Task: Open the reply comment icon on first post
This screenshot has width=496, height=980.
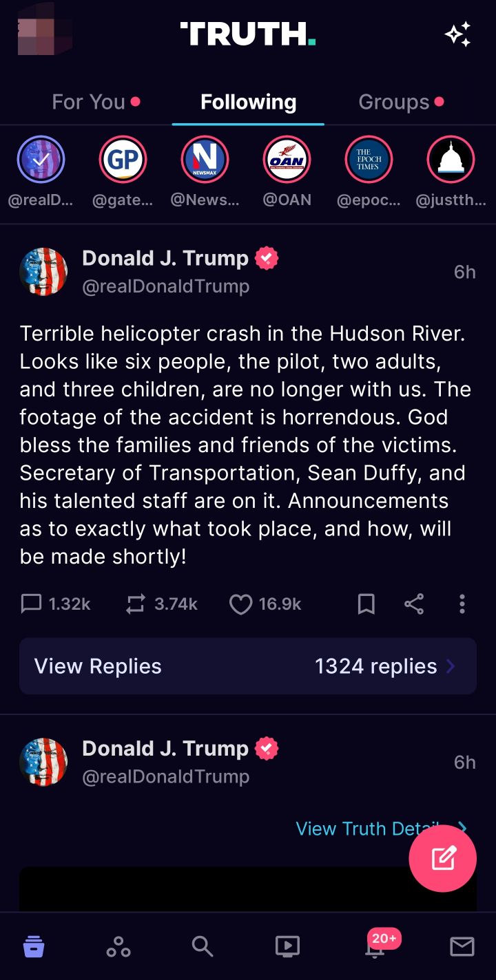Action: (x=32, y=604)
